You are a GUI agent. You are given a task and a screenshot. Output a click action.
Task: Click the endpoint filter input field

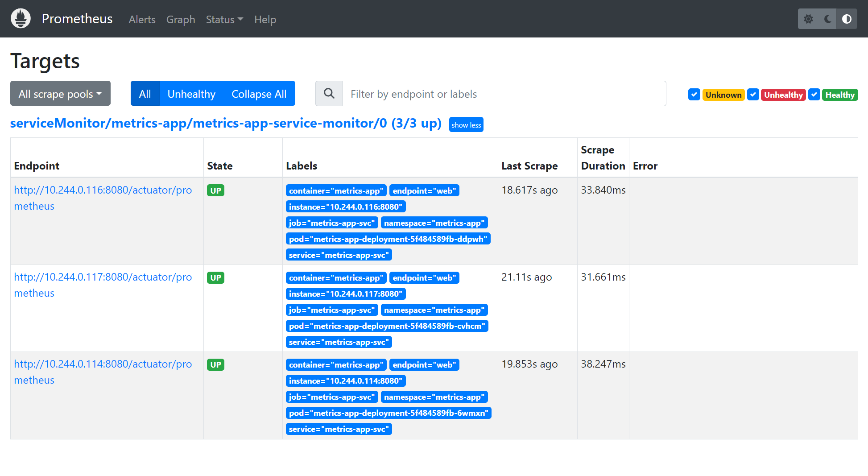pyautogui.click(x=503, y=94)
